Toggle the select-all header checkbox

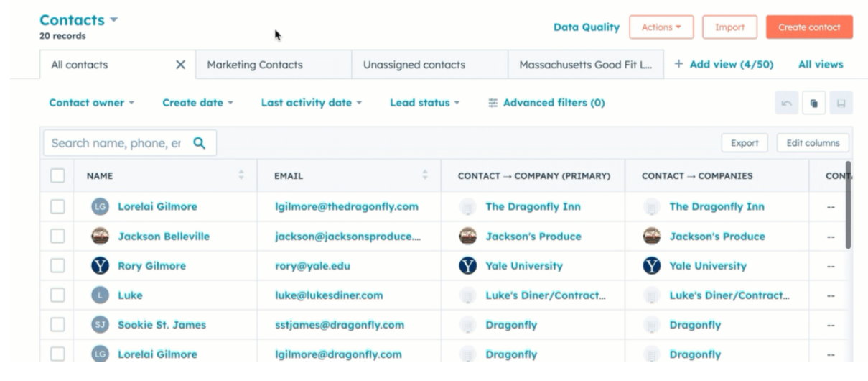coord(57,175)
